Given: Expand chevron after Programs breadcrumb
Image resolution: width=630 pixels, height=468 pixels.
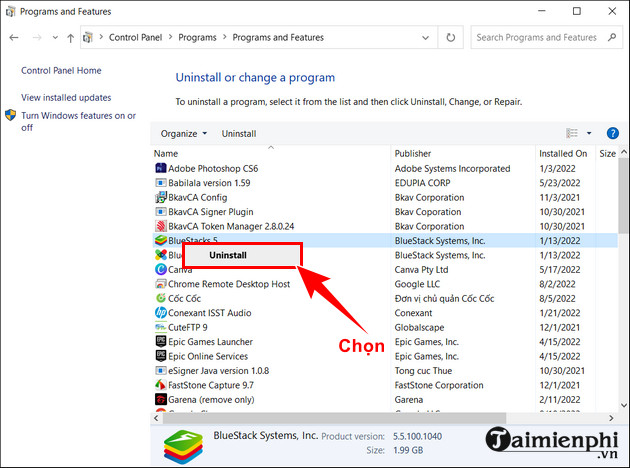Looking at the screenshot, I should point(224,37).
